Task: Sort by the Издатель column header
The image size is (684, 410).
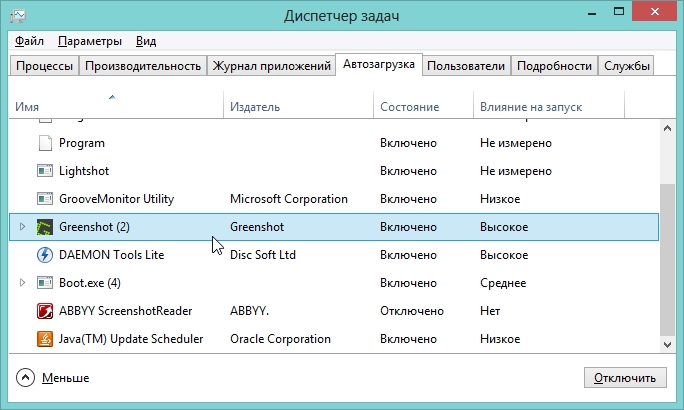Action: (x=298, y=105)
